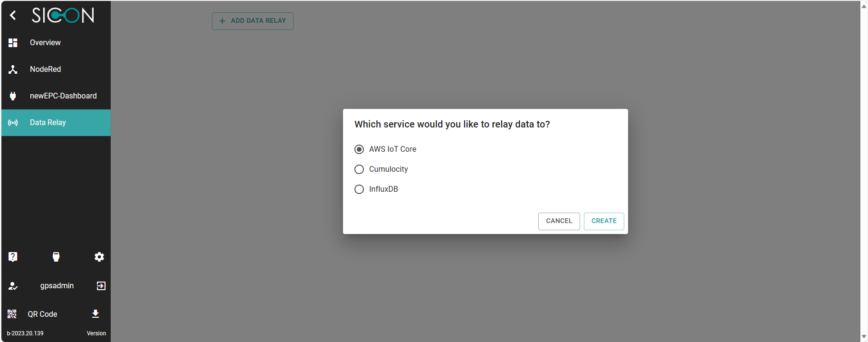Click the device plug icon in the sidebar footer
The width and height of the screenshot is (868, 342).
(56, 257)
